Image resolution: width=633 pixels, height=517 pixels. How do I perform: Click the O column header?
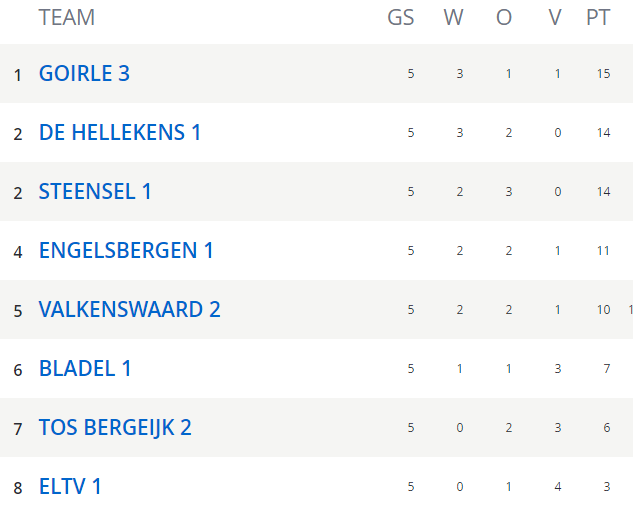point(504,18)
